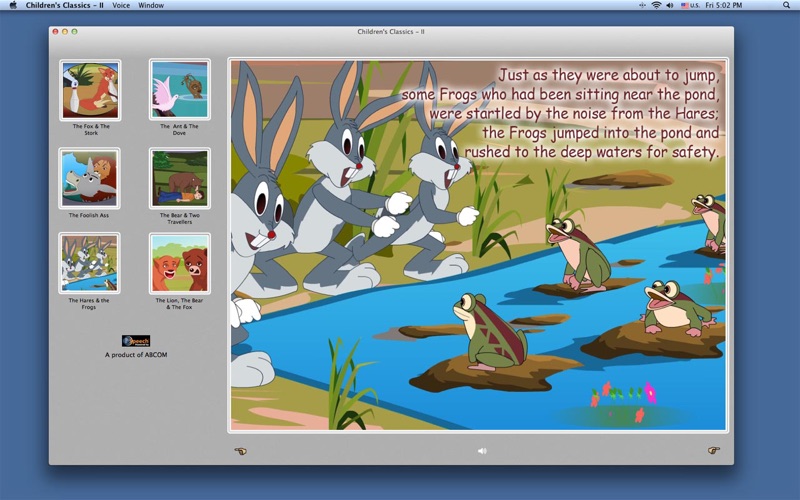Open The Fox & The Stork story thumbnail

90,90
